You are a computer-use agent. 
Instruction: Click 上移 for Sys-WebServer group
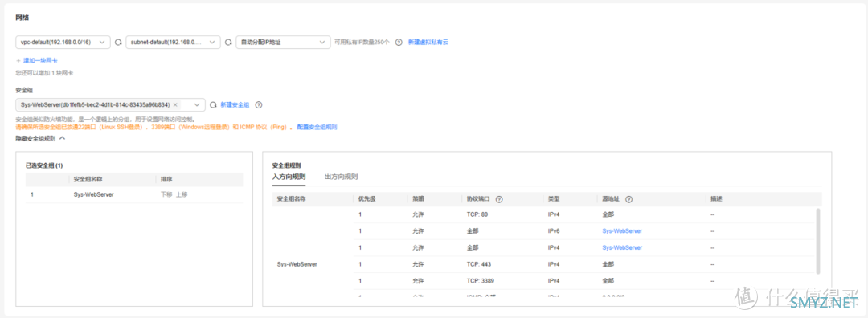pyautogui.click(x=182, y=194)
